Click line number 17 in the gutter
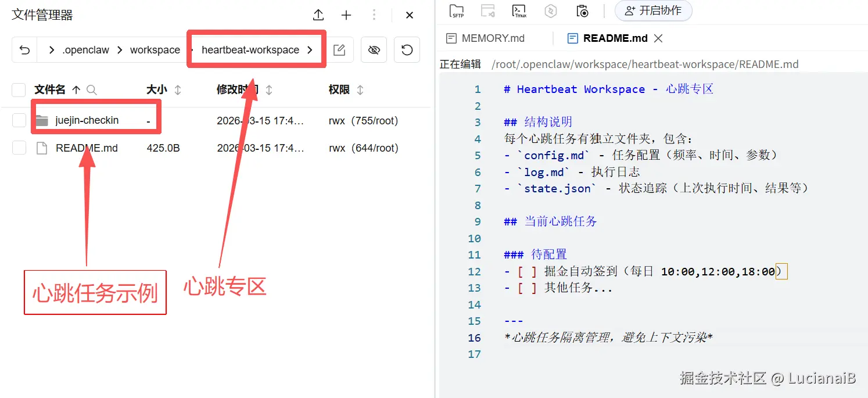The height and width of the screenshot is (398, 868). coord(475,354)
